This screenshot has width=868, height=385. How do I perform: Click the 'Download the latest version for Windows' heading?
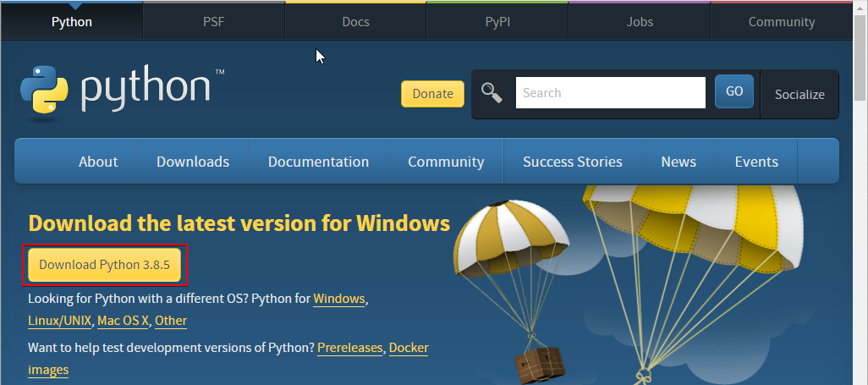coord(239,223)
